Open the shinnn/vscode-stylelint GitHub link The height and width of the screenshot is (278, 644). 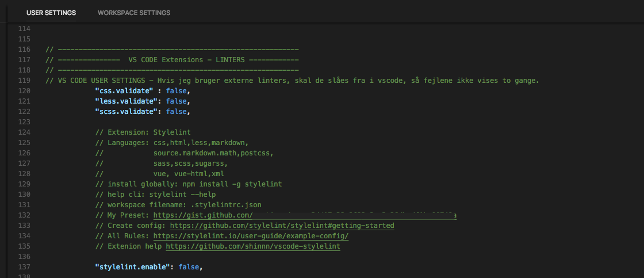click(253, 246)
